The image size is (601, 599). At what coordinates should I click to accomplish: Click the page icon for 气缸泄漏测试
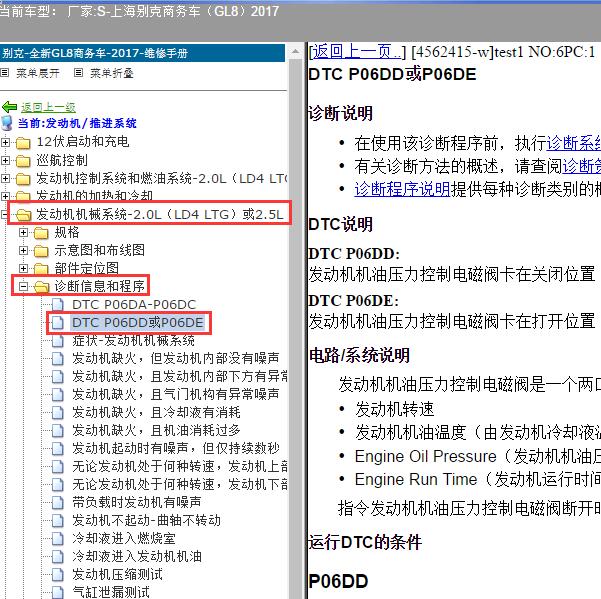(58, 592)
